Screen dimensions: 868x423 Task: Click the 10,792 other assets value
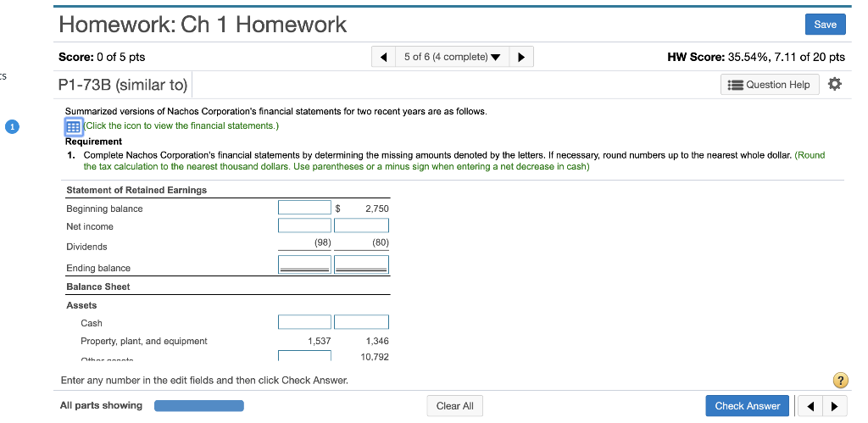tap(375, 357)
